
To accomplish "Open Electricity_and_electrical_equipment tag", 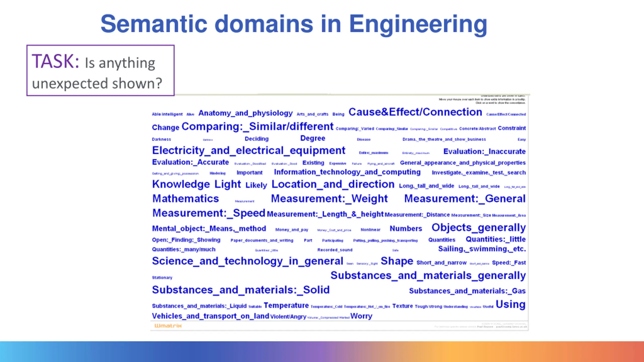I will (x=249, y=151).
